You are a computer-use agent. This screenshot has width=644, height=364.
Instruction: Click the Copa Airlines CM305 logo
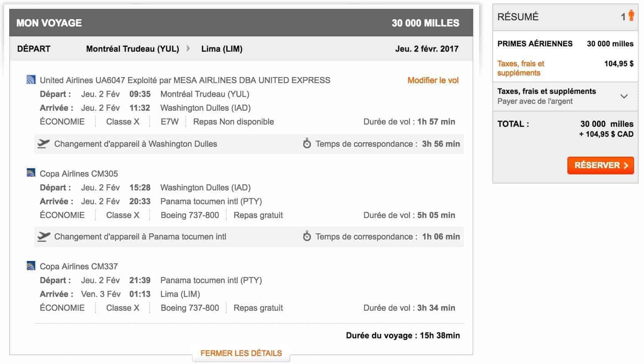31,173
